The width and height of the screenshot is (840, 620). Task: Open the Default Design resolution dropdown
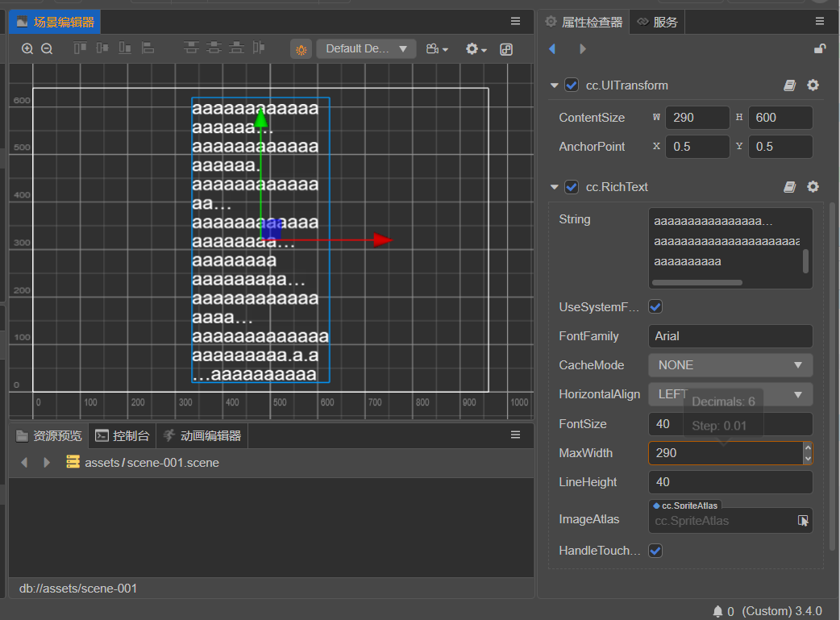(366, 49)
